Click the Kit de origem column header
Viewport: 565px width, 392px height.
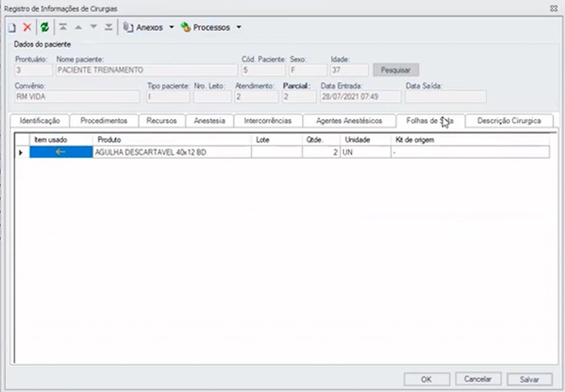(470, 140)
